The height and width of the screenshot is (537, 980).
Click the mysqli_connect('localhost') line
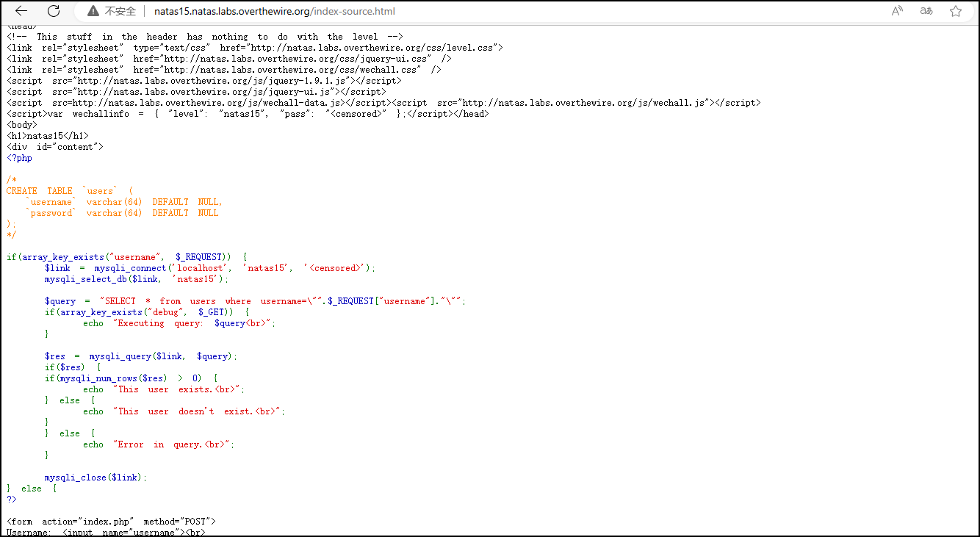[x=210, y=268]
